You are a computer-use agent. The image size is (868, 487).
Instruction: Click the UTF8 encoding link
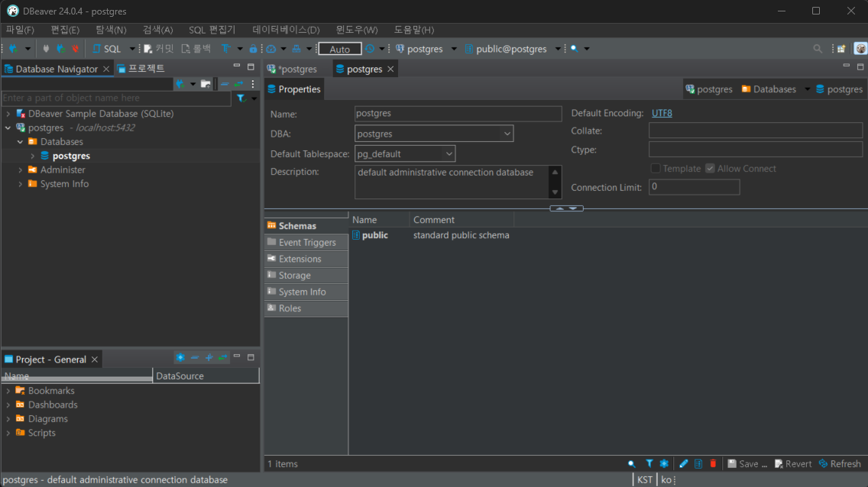click(x=662, y=113)
